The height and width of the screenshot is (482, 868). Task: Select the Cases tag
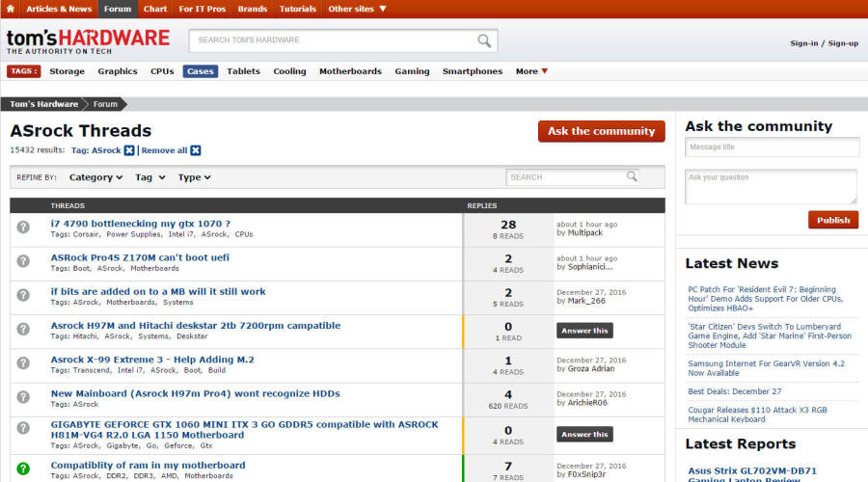click(x=201, y=71)
